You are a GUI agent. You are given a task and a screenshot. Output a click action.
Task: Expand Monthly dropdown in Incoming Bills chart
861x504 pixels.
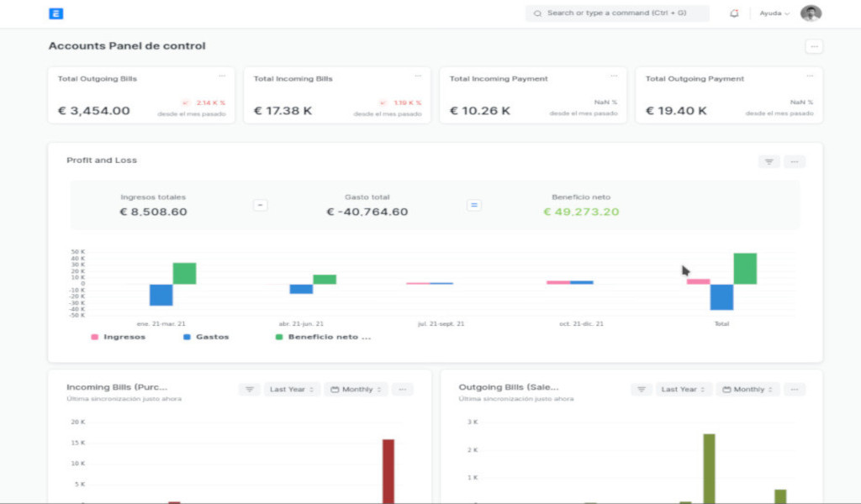357,390
